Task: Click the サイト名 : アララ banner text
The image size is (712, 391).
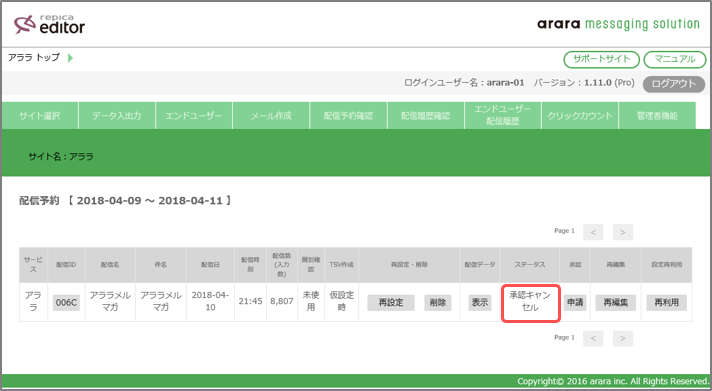Action: (x=61, y=157)
